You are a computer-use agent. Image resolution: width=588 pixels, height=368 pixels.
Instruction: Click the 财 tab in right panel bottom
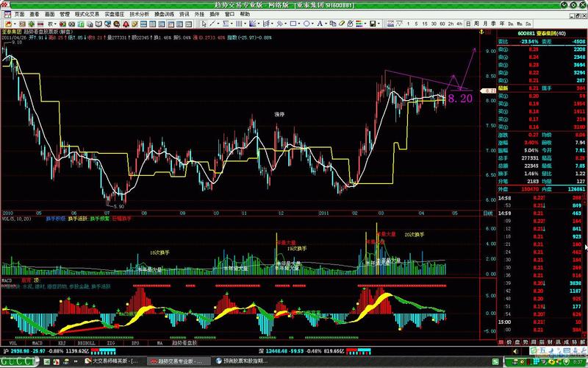551,342
